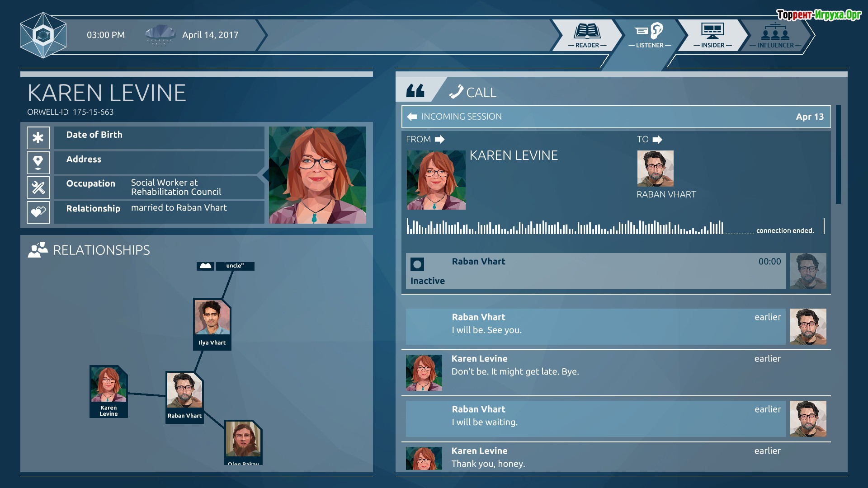The width and height of the screenshot is (868, 488).
Task: Click the Incoming Session back arrow
Action: tap(412, 117)
